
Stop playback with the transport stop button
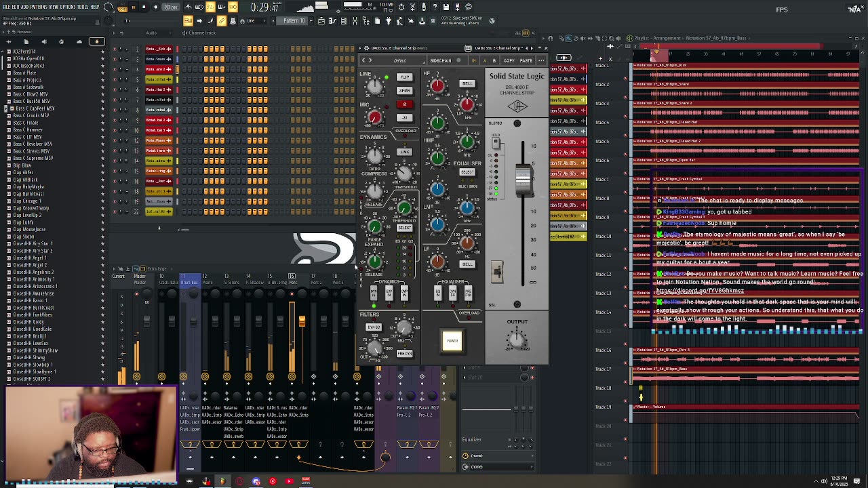(144, 7)
